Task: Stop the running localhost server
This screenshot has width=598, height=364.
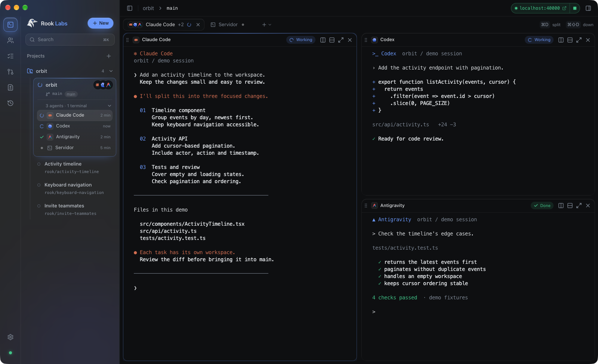Action: point(575,8)
